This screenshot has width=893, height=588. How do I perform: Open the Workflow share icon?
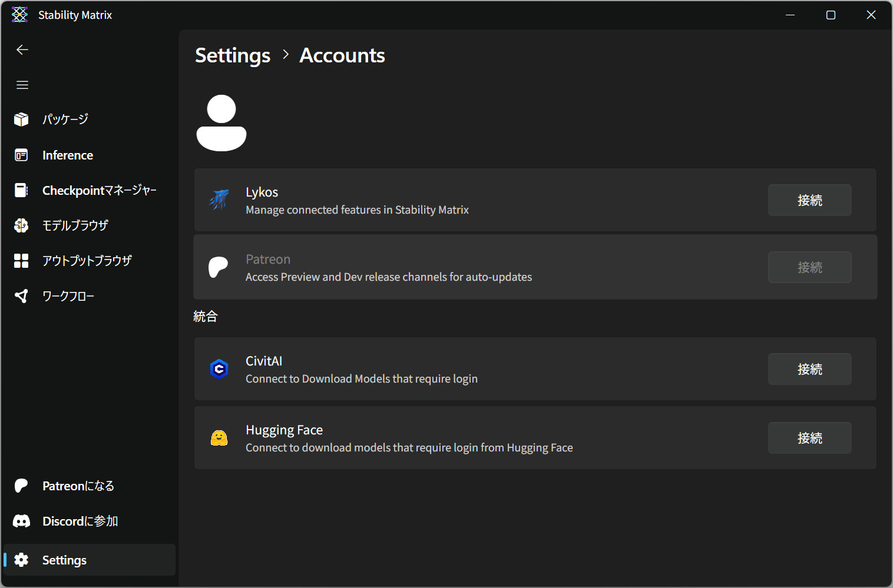pos(21,296)
